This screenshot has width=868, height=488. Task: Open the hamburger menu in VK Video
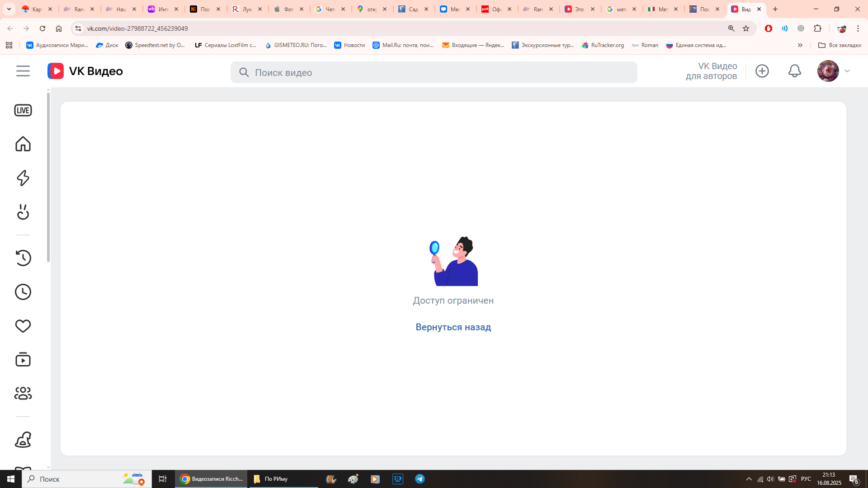[23, 71]
